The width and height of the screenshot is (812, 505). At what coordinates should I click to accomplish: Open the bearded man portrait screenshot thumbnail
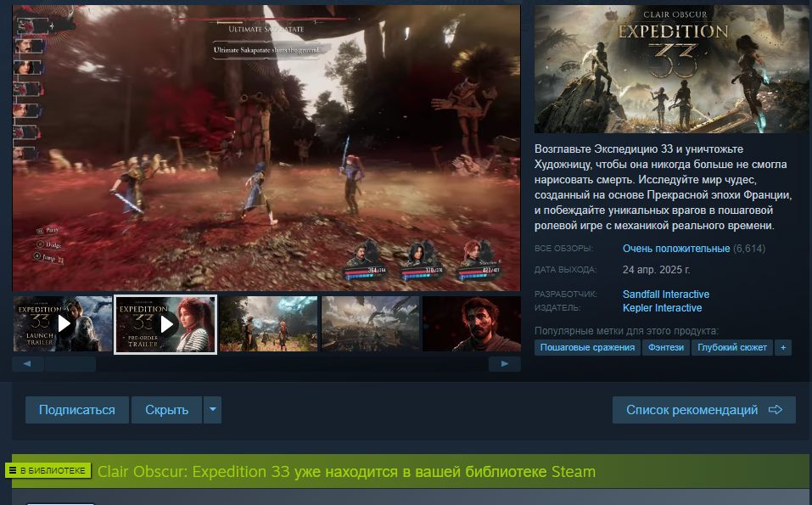(x=472, y=323)
